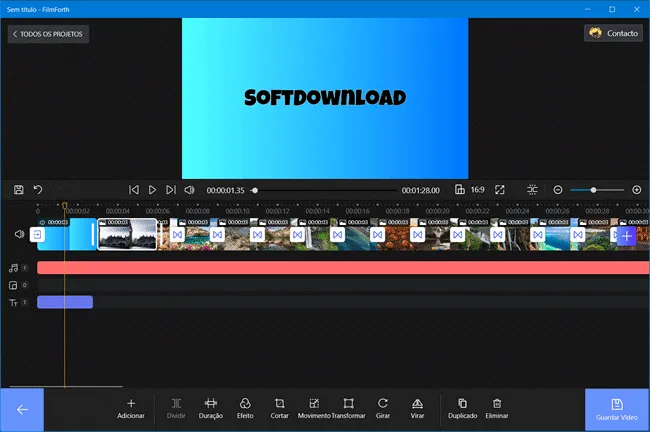Duplicate the clip with Duplicado

pos(463,408)
